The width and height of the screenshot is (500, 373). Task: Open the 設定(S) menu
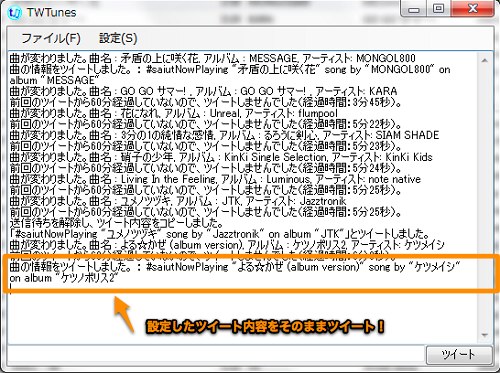pyautogui.click(x=118, y=38)
